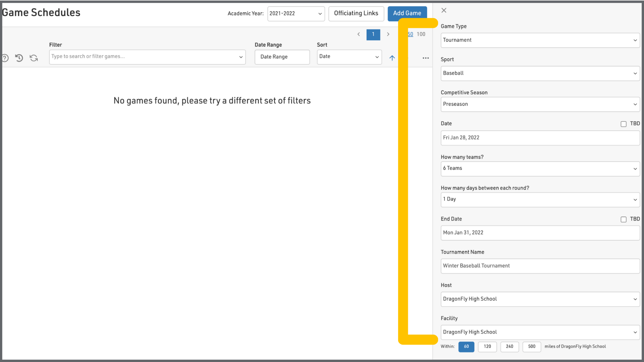Select the 120 miles radius option

(x=487, y=347)
